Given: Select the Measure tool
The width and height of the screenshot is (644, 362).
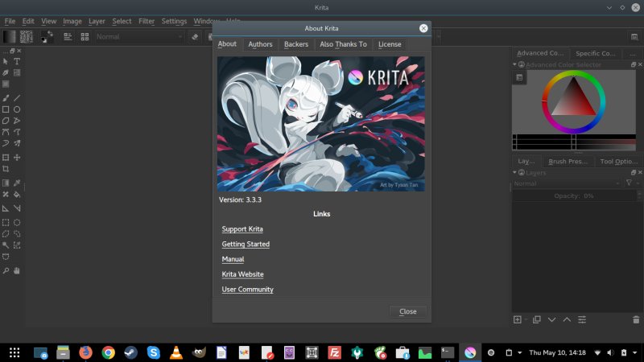Looking at the screenshot, I should click(17, 208).
